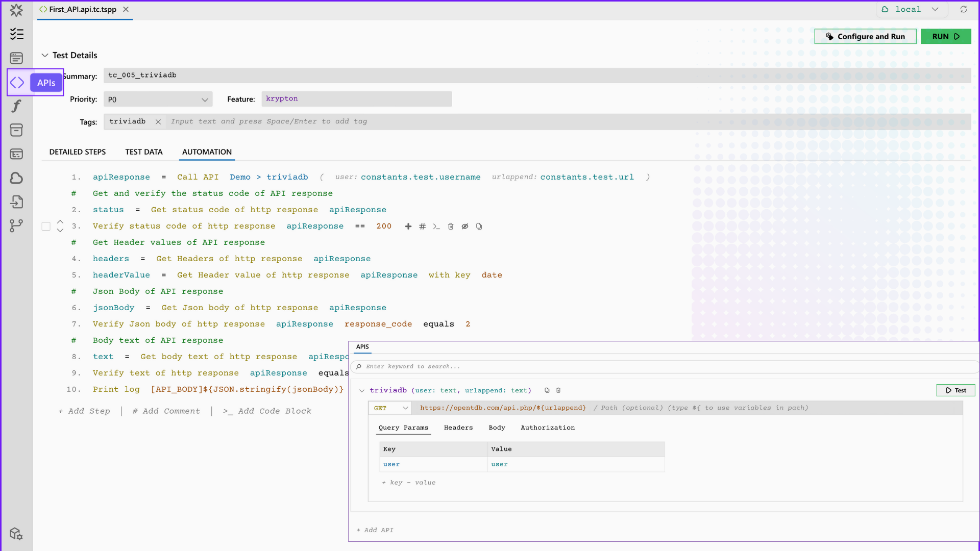Click the RUN button to execute test
Screen dimensions: 980x551
[946, 36]
